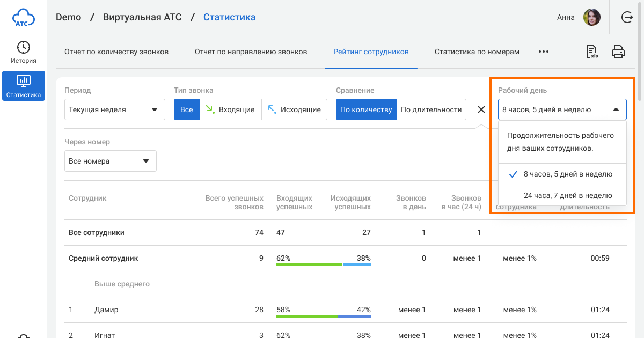Choose 24 часа, 7 дней в неделю
Screen dimensions: 644x338
click(567, 195)
